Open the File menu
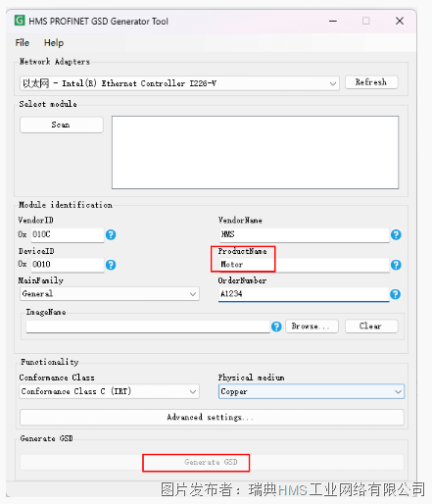The image size is (432, 504). pos(23,43)
